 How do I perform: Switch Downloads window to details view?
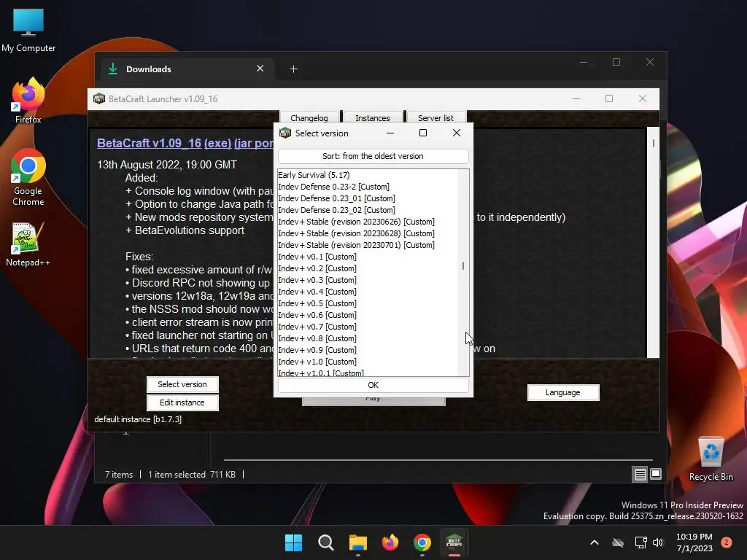pyautogui.click(x=640, y=474)
